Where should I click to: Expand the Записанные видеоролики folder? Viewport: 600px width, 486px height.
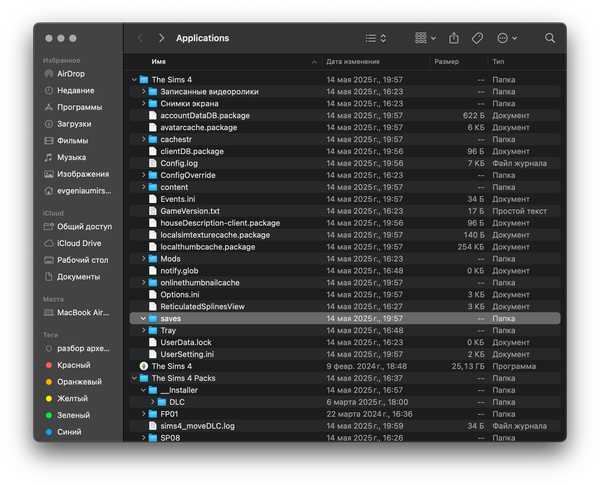(x=143, y=92)
